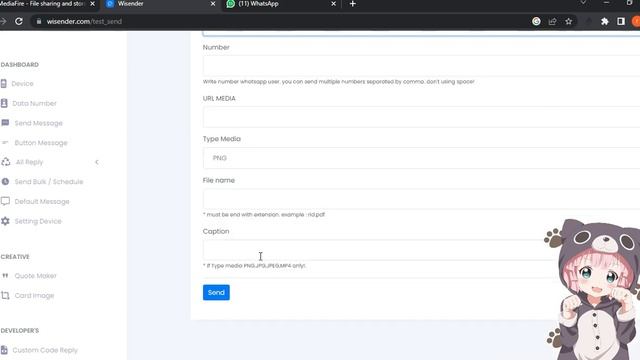640x360 pixels.
Task: Reload the page with the refresh icon
Action: (x=19, y=21)
